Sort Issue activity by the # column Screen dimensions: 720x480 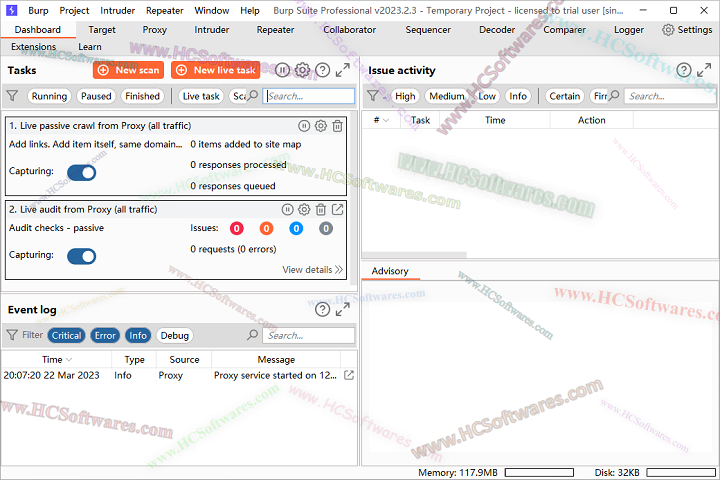[381, 120]
